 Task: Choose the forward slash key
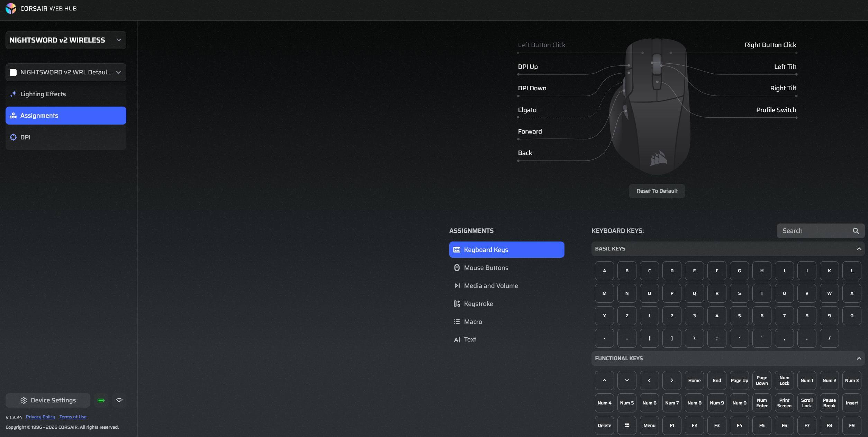point(829,338)
